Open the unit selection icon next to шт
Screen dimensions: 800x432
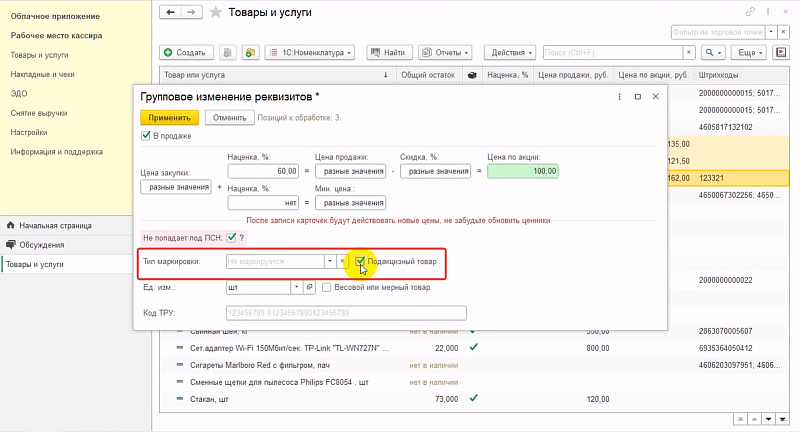click(x=309, y=287)
